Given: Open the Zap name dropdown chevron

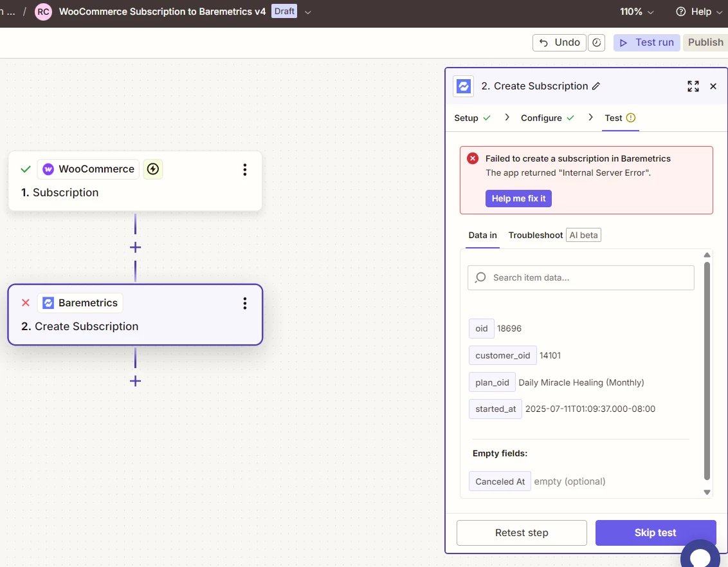Looking at the screenshot, I should point(307,12).
